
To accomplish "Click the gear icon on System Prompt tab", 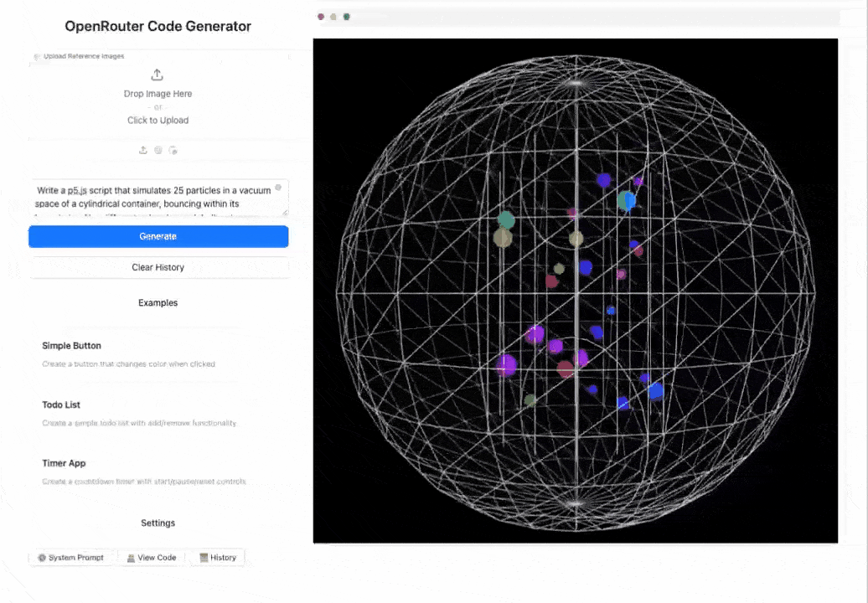I will pos(42,558).
